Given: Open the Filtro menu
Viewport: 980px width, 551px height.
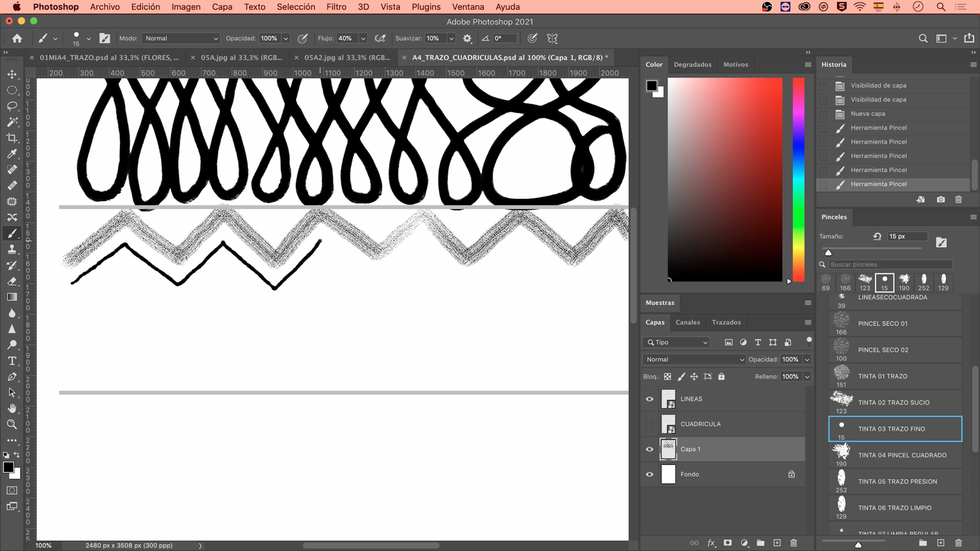Looking at the screenshot, I should pos(336,7).
